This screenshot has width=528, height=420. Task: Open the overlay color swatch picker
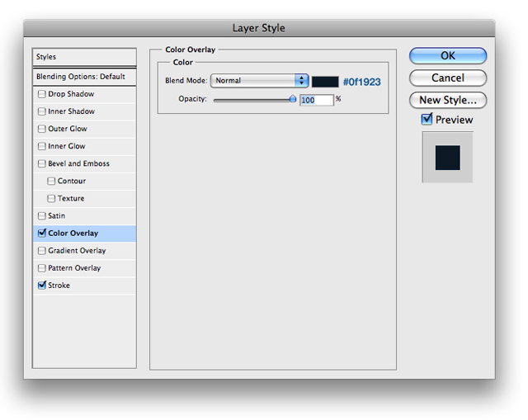325,82
